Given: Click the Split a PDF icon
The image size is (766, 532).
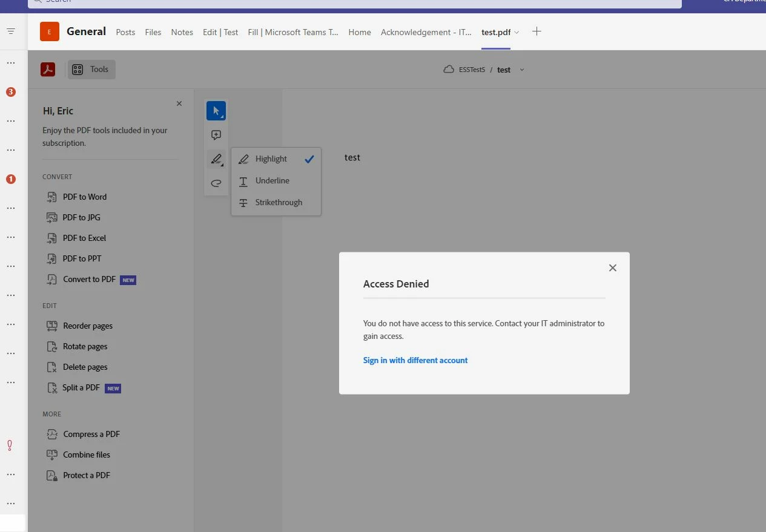Looking at the screenshot, I should coord(52,387).
